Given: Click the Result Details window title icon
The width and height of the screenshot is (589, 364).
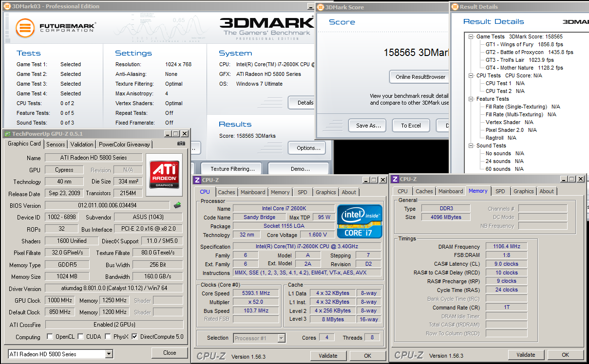Looking at the screenshot, I should (455, 7).
